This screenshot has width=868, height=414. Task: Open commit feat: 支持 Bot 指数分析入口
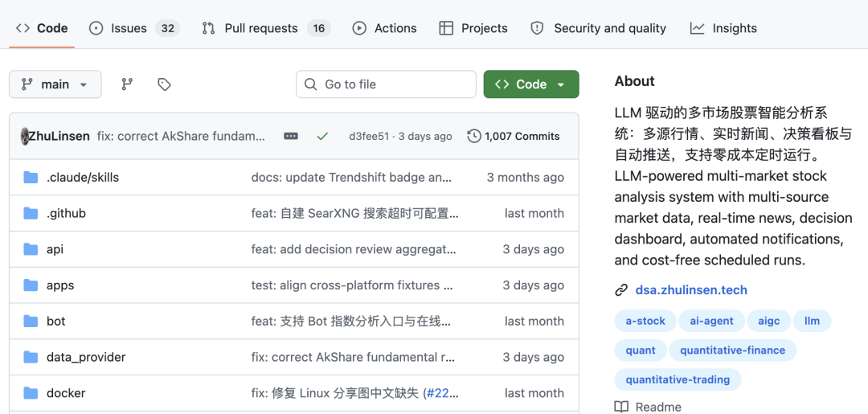(351, 321)
